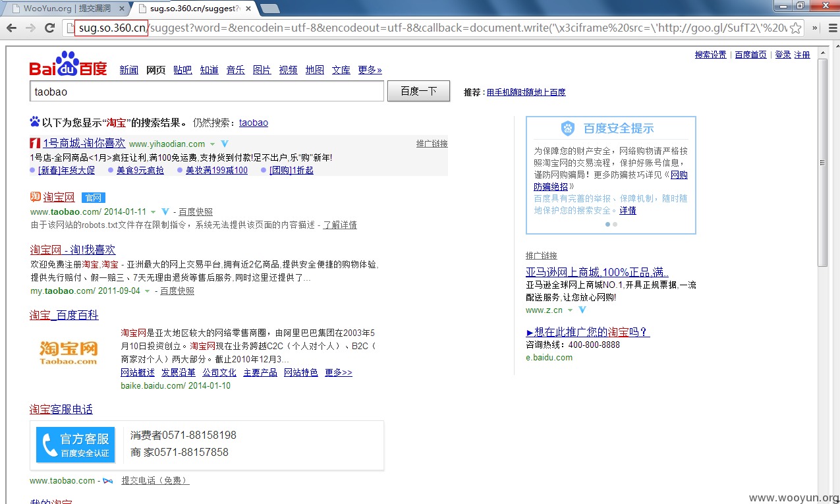Click 注册 link at top right

(x=802, y=55)
